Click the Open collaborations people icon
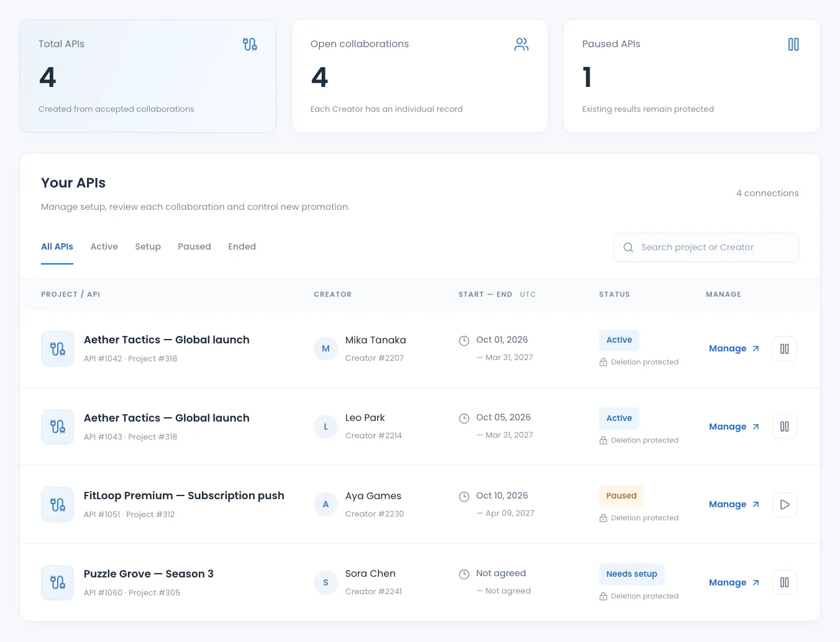 pos(521,44)
